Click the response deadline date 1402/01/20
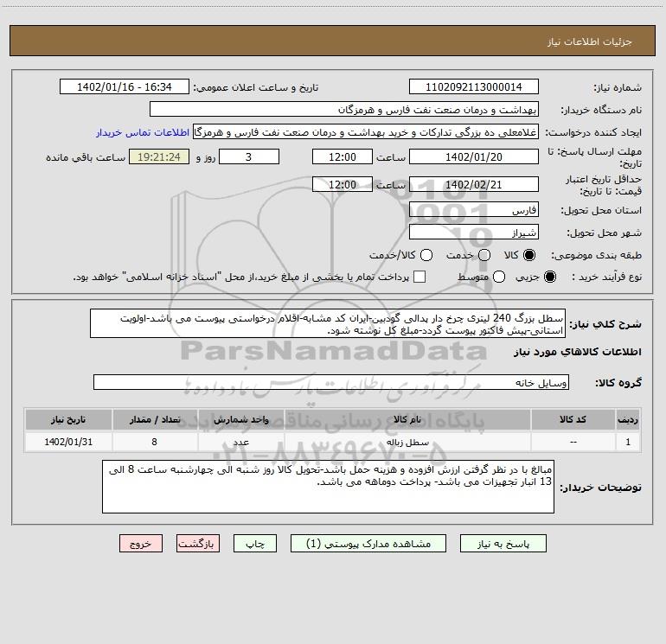Screen dimensions: 666x644 (x=474, y=156)
